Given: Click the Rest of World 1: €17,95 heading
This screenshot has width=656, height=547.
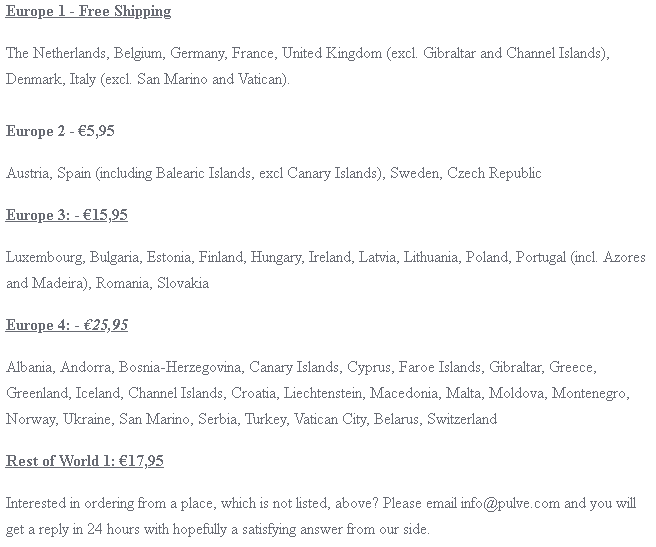Looking at the screenshot, I should point(85,461).
